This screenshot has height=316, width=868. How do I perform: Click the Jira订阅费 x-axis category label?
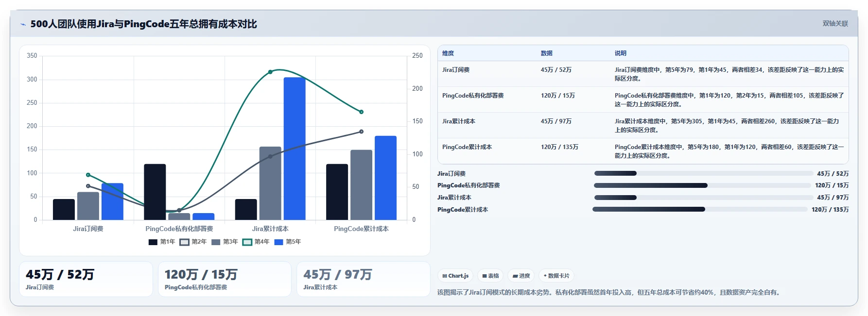[x=88, y=229]
